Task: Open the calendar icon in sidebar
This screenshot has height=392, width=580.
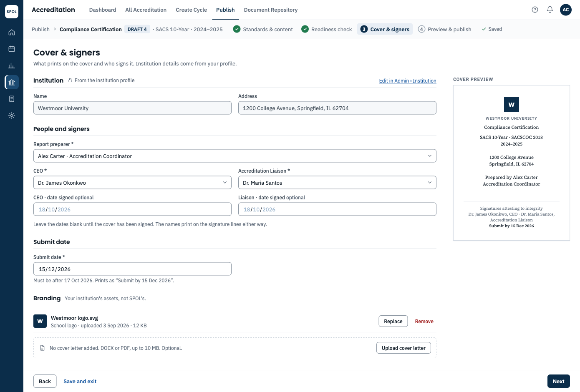Action: coord(12,49)
